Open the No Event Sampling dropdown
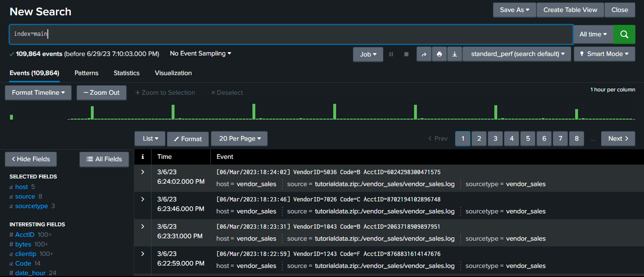The height and width of the screenshot is (277, 644). 200,54
